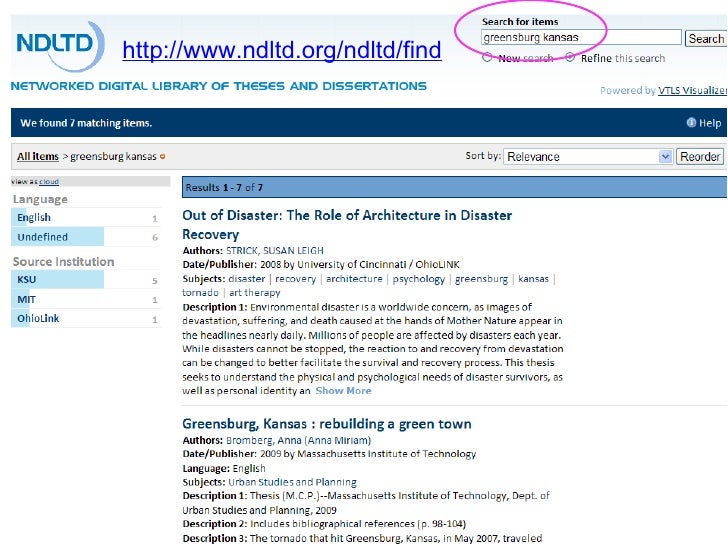Open the Sort by Relevance dropdown
Screen dimensions: 728x546
point(587,156)
